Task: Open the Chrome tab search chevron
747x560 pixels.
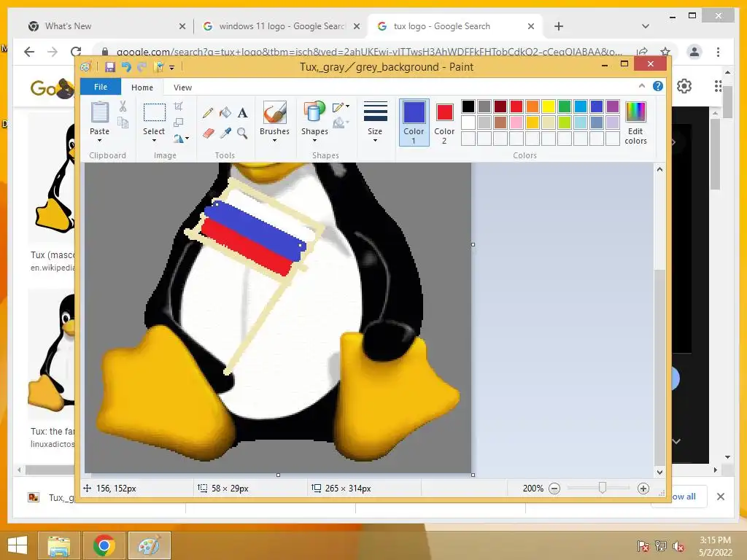Action: tap(646, 26)
